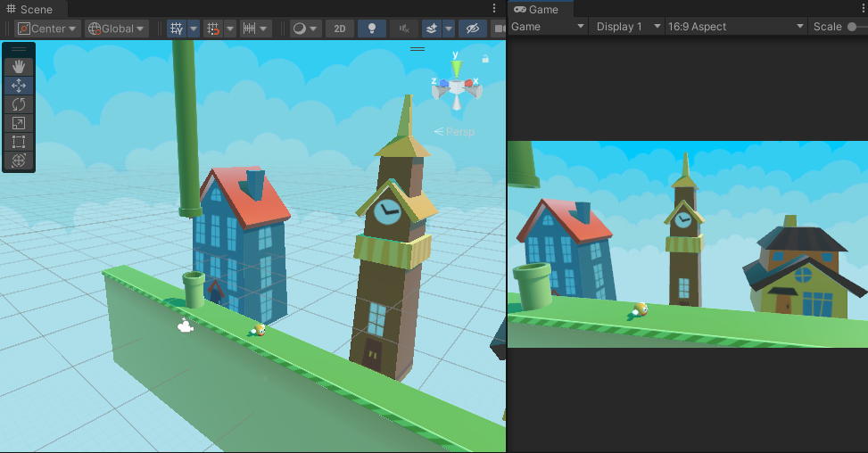Screen dimensions: 868x453
Task: Open the draw mode shading dropdown
Action: [x=305, y=29]
